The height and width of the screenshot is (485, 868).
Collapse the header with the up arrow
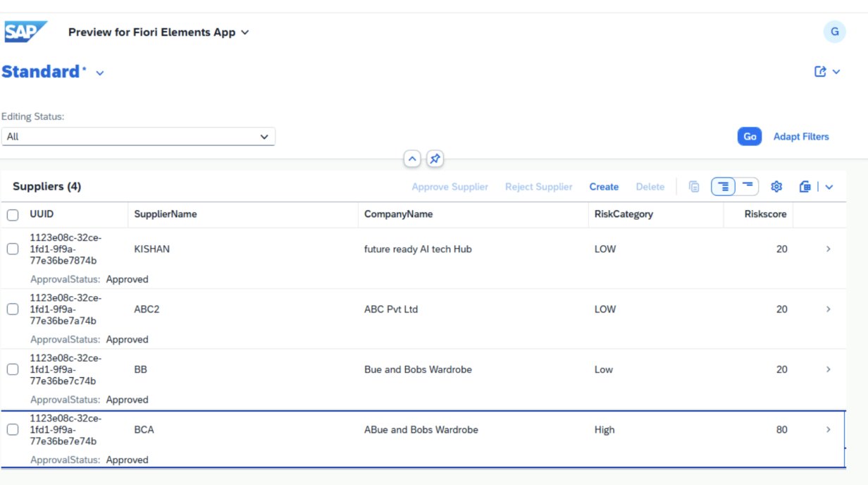click(412, 159)
